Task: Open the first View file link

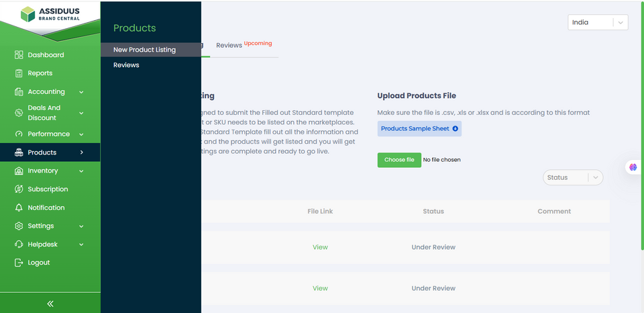Action: click(320, 247)
